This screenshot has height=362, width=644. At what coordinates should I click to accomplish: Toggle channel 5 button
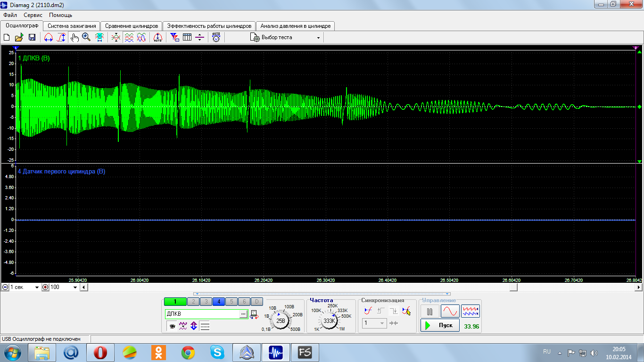[231, 302]
